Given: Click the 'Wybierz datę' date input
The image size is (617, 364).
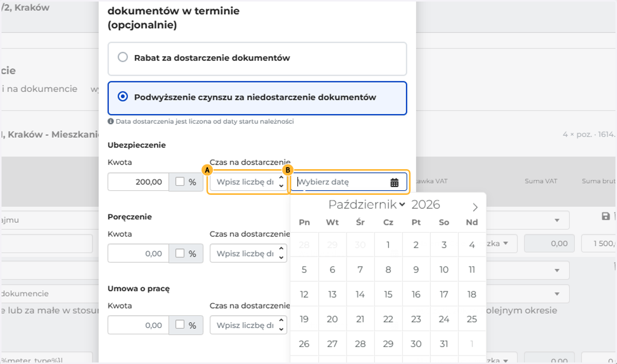Looking at the screenshot, I should point(349,182).
